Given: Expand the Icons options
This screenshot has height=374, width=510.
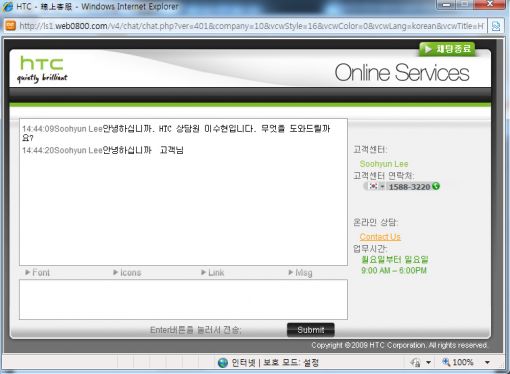Looking at the screenshot, I should 127,273.
